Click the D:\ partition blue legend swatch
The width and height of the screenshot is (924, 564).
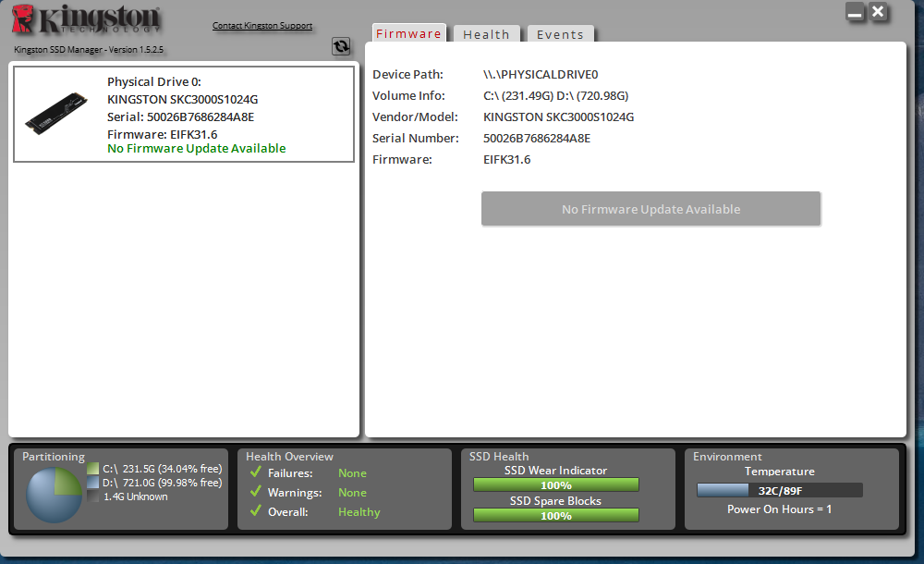click(92, 483)
